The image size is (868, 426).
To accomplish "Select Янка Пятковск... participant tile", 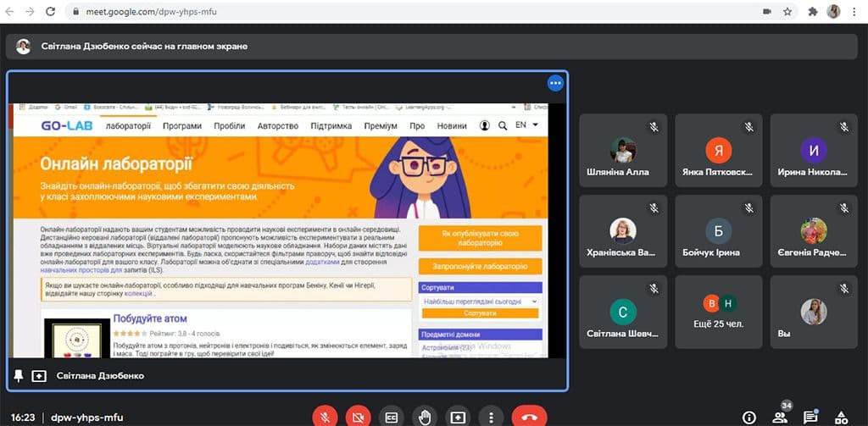I will (x=719, y=150).
